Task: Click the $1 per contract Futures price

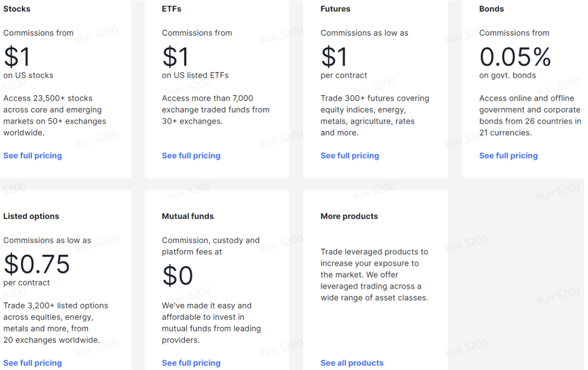Action: (334, 57)
